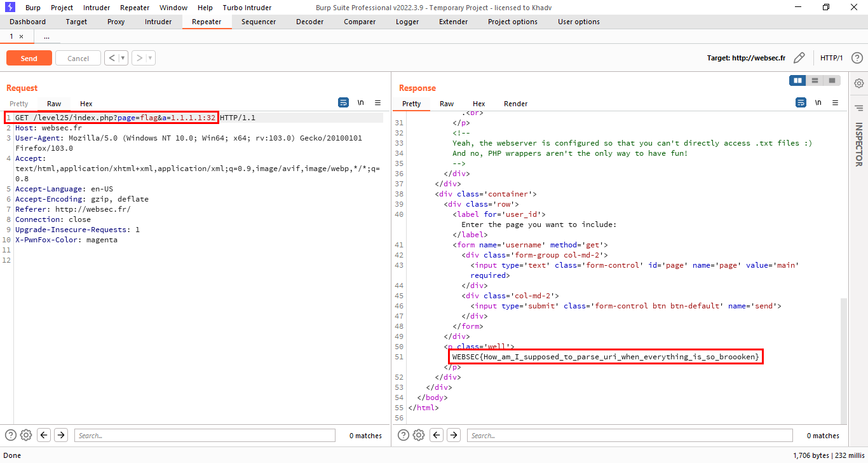Click the HTTP/1 protocol label
868x463 pixels.
tap(831, 58)
